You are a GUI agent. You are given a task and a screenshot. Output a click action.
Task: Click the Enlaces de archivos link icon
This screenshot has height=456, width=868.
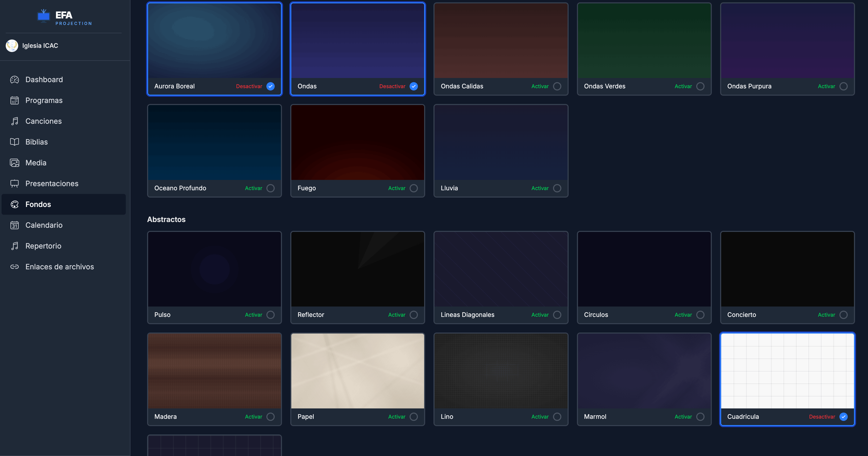[15, 267]
